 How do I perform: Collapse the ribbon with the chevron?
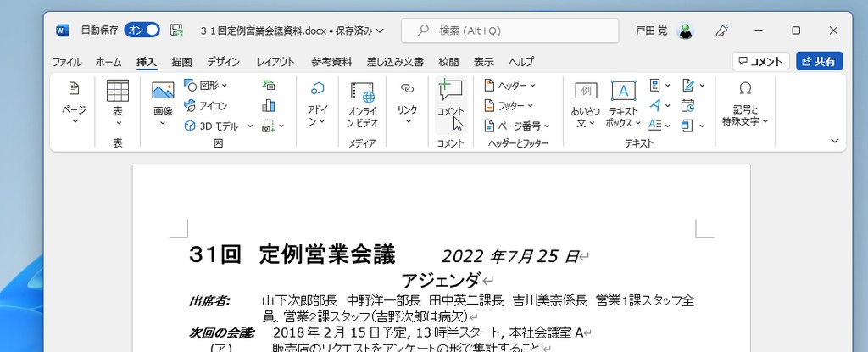pyautogui.click(x=835, y=141)
